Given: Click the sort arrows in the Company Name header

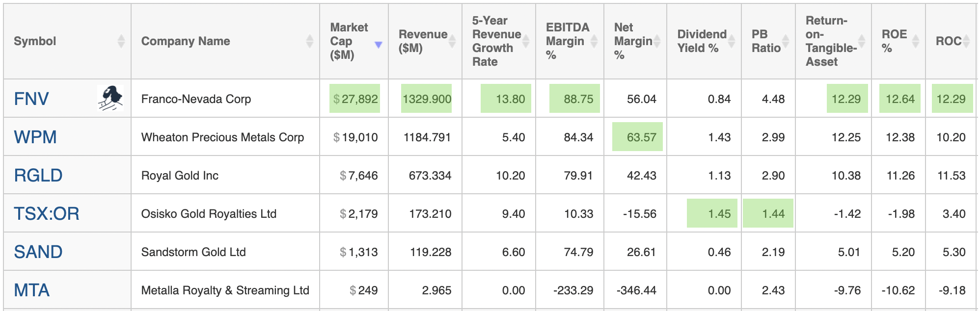Looking at the screenshot, I should [310, 41].
